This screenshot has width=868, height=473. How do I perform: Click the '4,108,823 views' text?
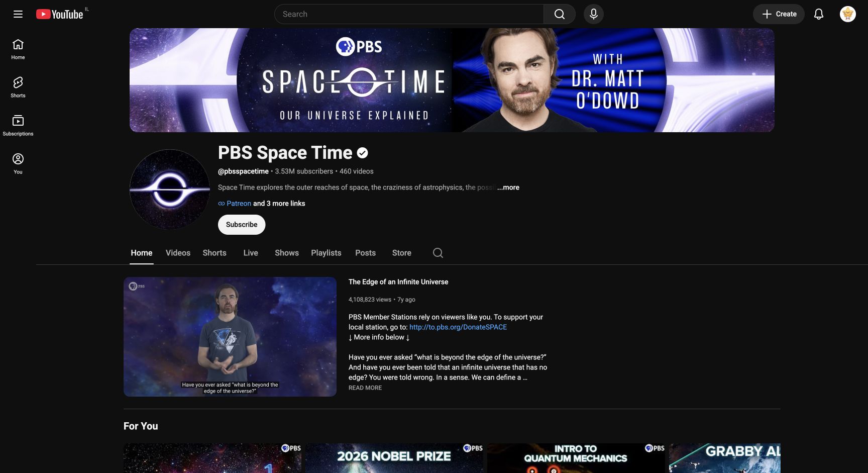370,300
